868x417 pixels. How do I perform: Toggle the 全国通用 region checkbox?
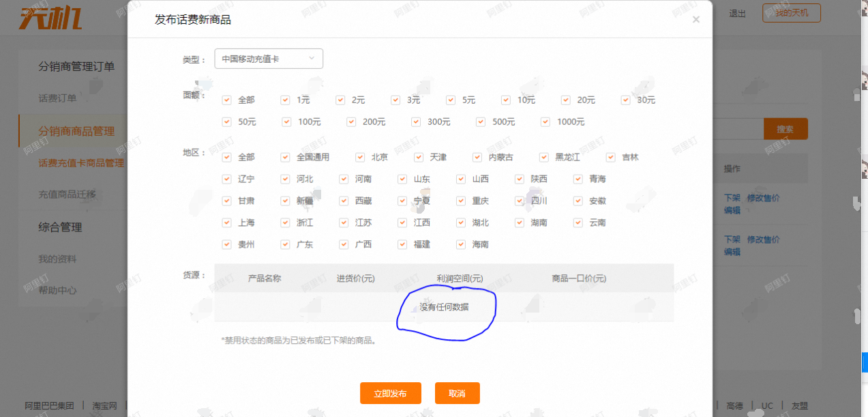click(285, 157)
